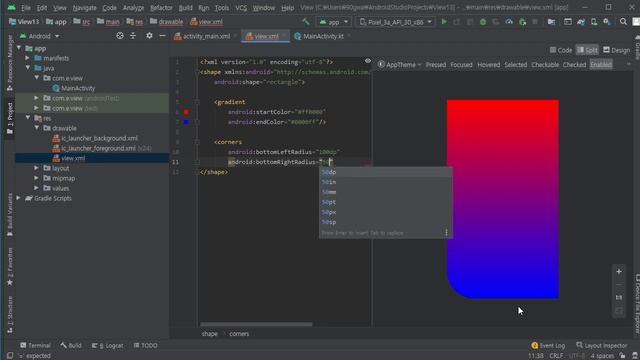Collapse the drawable folder
Image resolution: width=640 pixels, height=360 pixels.
pos(37,128)
